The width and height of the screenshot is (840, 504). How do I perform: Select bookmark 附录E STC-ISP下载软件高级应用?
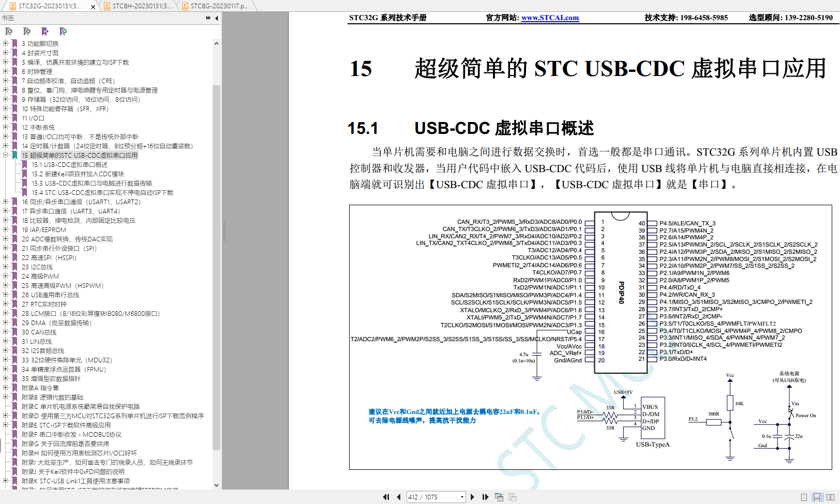click(x=66, y=425)
